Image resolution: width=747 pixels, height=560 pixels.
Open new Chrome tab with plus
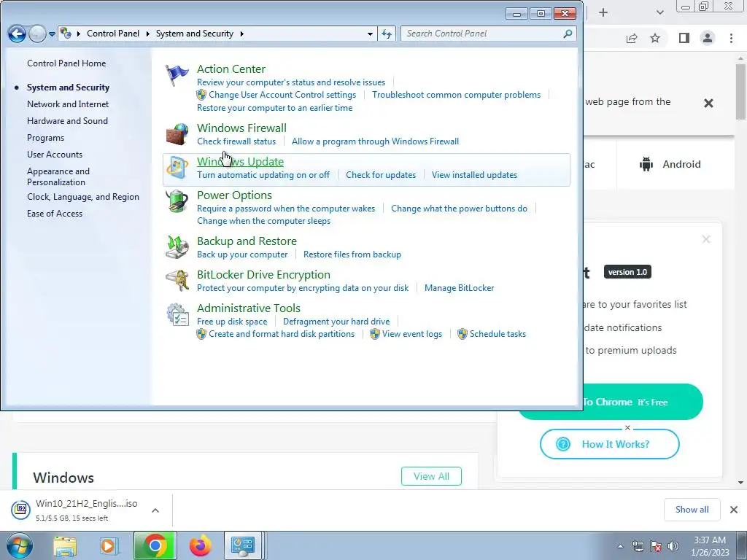pyautogui.click(x=603, y=12)
